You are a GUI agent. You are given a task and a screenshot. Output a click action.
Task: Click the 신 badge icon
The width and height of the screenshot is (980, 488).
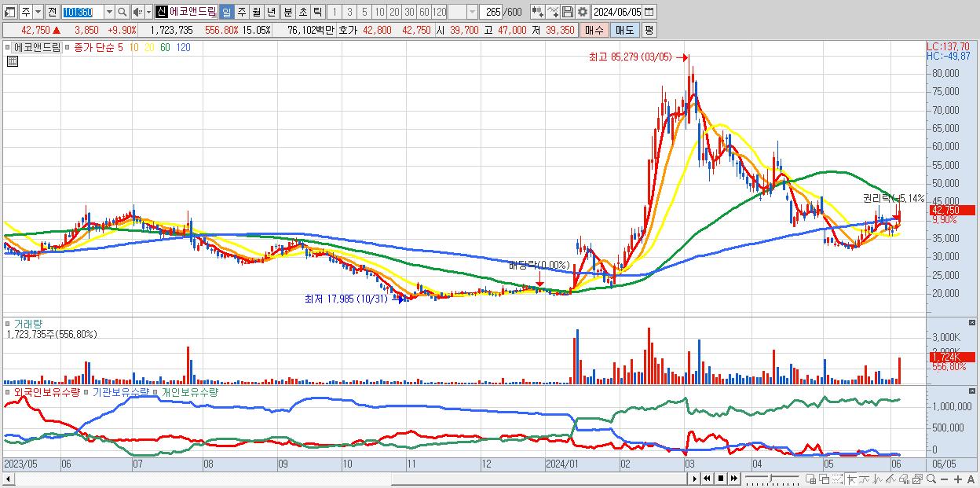pos(161,12)
